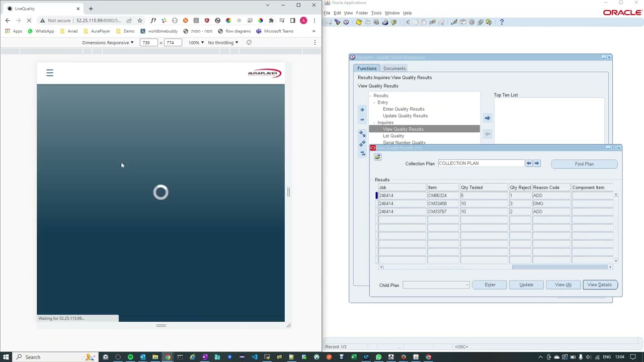644x362 pixels.
Task: Open the File menu in Oracle Applications
Action: coord(327,13)
